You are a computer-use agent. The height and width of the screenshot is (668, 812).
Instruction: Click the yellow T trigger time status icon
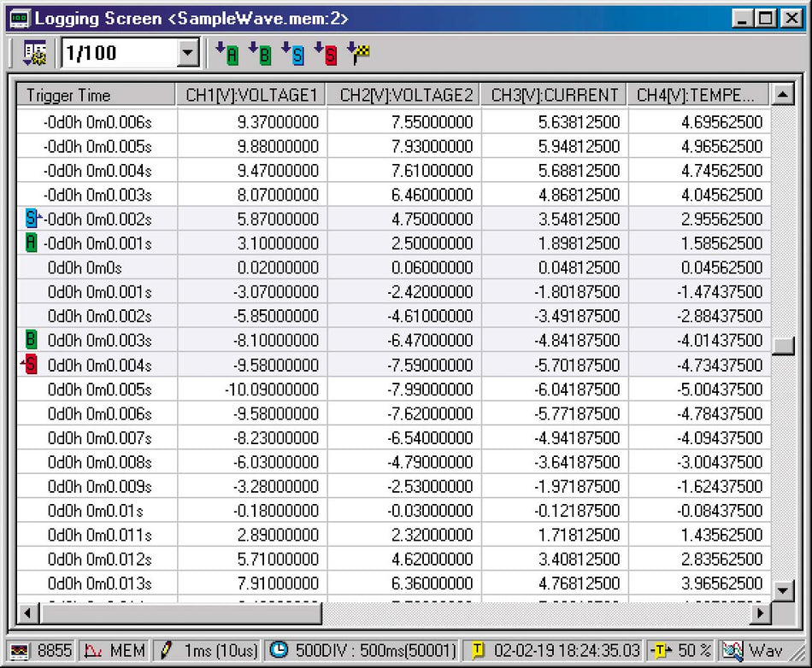(478, 650)
